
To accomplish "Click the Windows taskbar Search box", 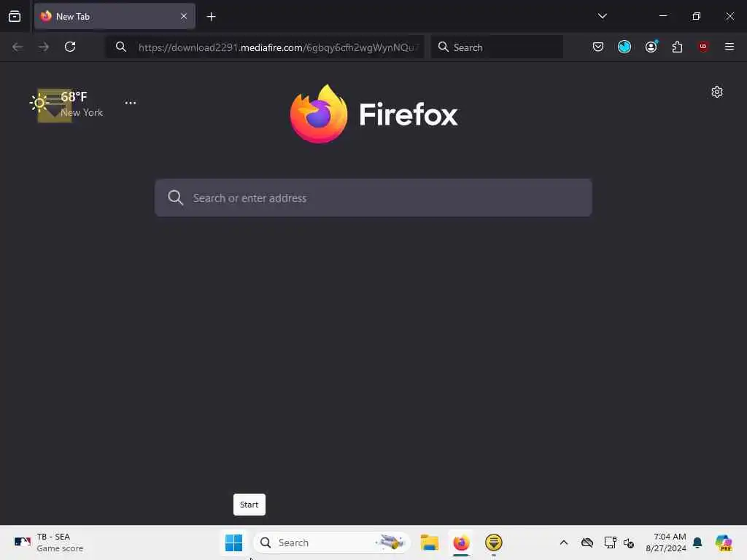I will pyautogui.click(x=332, y=542).
